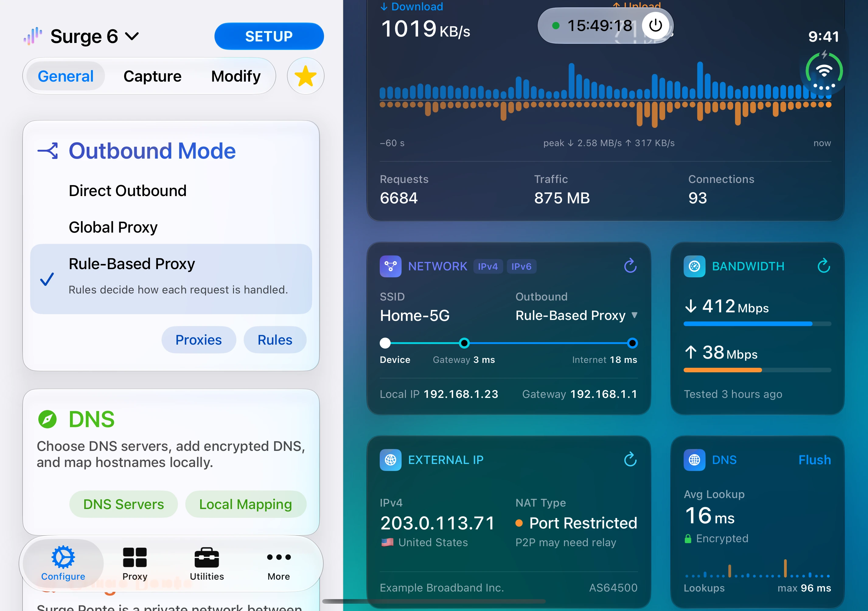Open the More ellipsis icon
The width and height of the screenshot is (868, 611).
[x=279, y=557]
